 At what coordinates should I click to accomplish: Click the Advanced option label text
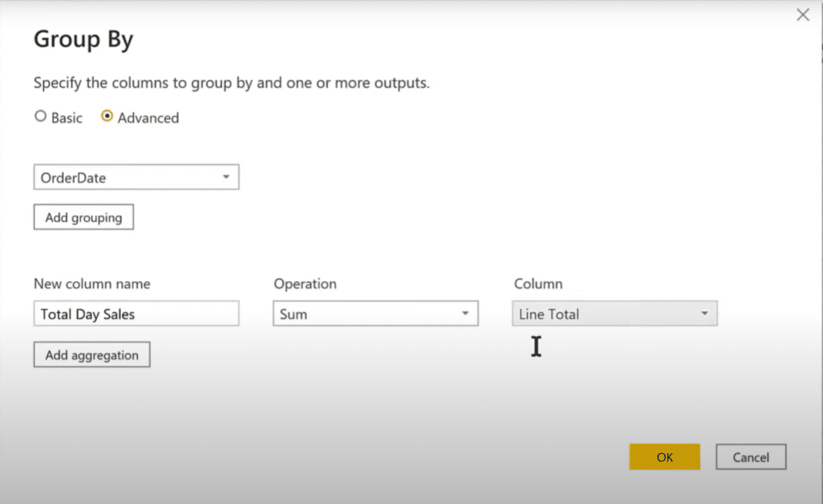(148, 118)
